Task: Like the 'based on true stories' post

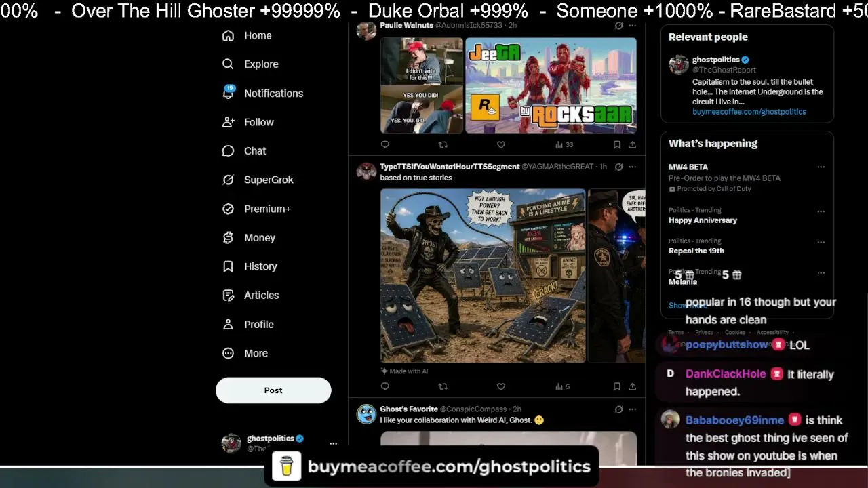Action: point(501,386)
